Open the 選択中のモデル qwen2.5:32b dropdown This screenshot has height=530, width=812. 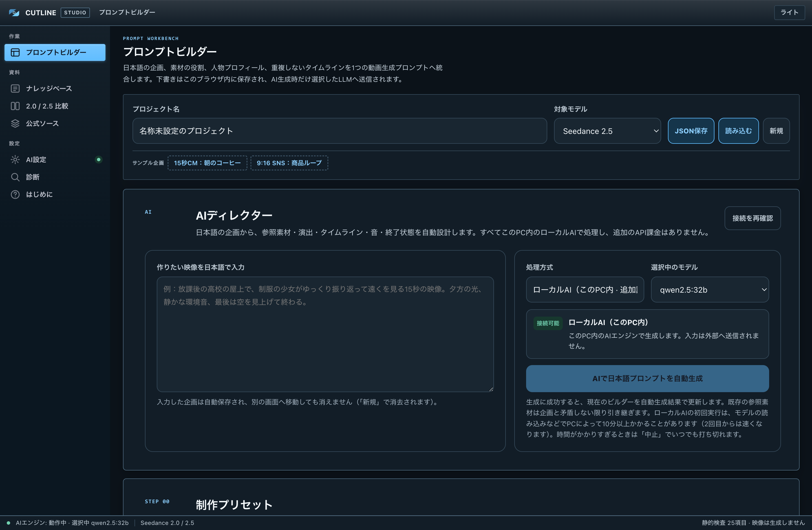710,290
